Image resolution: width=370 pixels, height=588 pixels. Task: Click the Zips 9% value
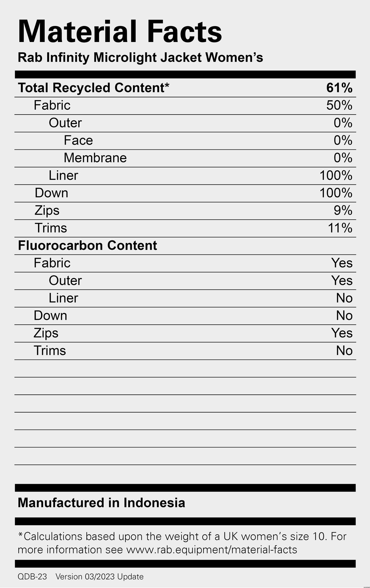343,210
